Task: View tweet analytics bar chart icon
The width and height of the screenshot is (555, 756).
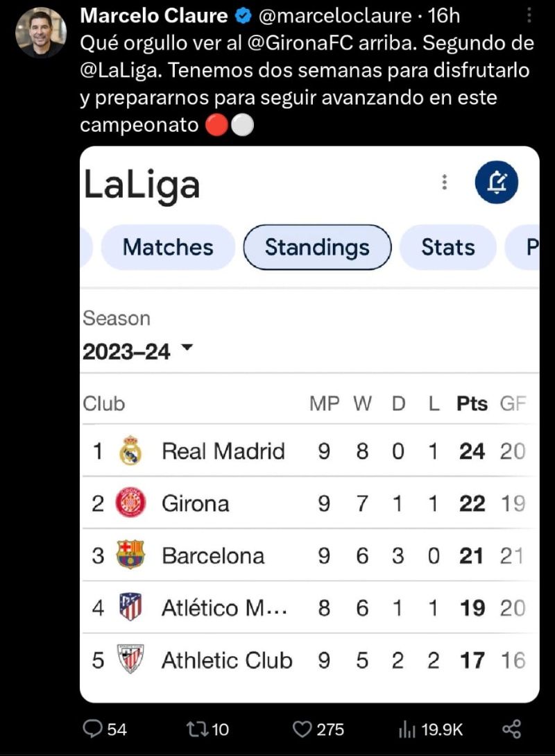Action: tap(407, 729)
